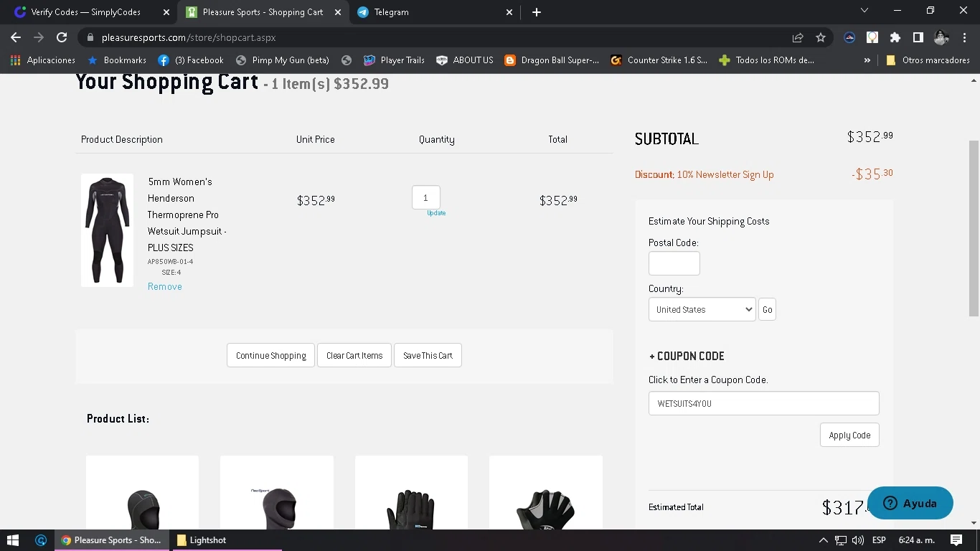Click Postal Code input field

[674, 263]
